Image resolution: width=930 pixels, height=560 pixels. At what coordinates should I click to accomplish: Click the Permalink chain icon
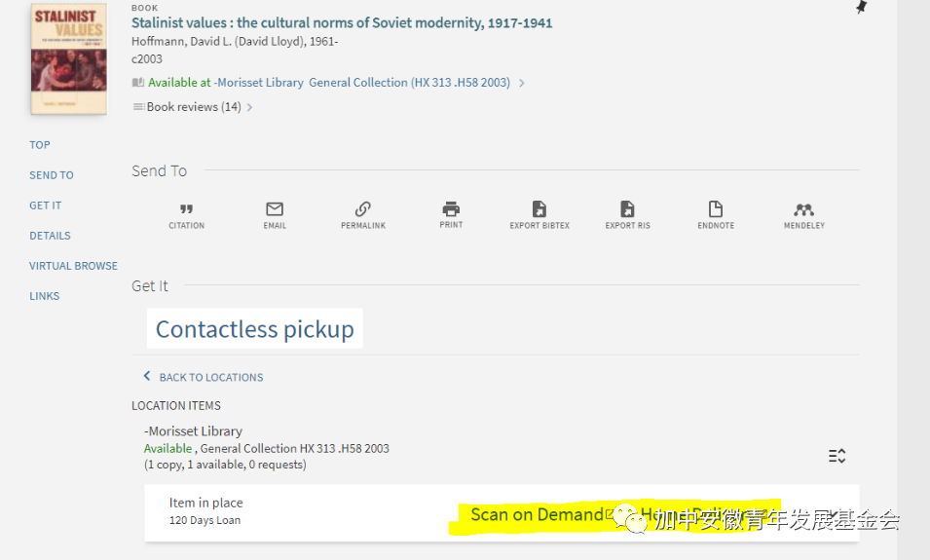tap(363, 209)
